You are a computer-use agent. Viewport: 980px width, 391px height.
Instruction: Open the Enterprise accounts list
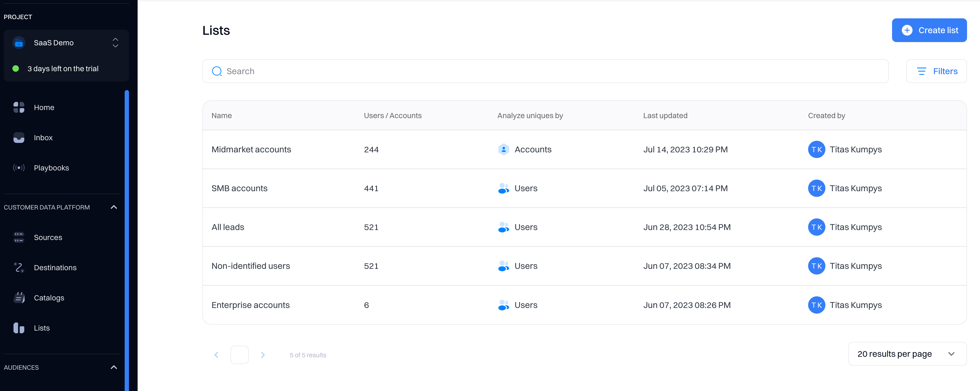[250, 305]
